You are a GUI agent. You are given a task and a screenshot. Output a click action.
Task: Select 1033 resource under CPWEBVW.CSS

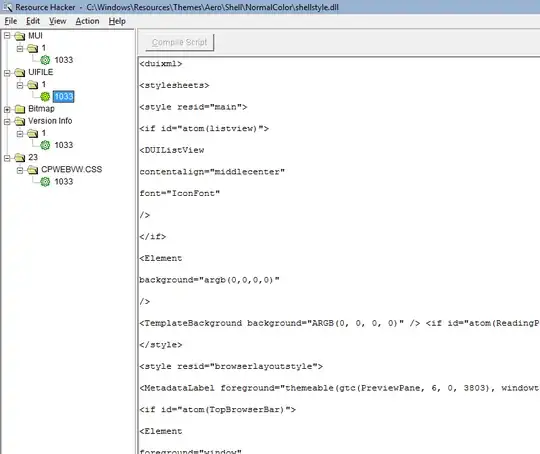tap(64, 182)
